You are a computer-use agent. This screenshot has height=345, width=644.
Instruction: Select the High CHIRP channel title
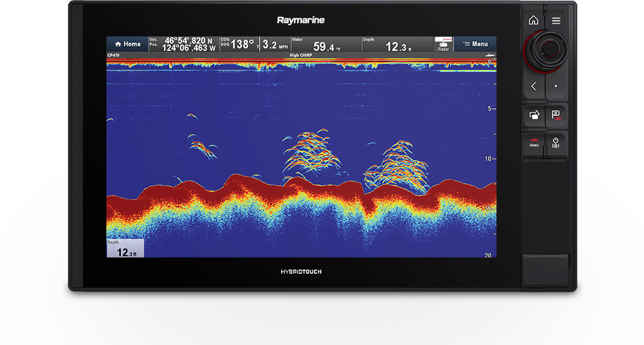point(301,55)
